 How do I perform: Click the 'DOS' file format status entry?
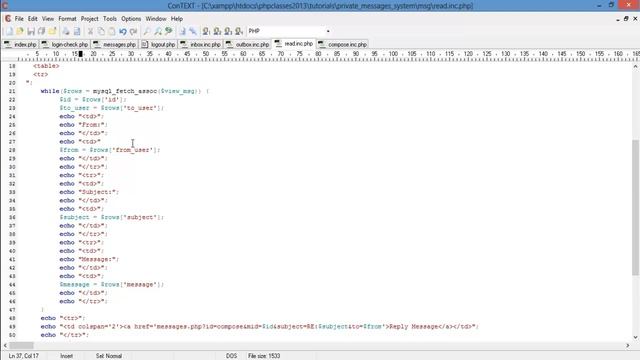[231, 356]
